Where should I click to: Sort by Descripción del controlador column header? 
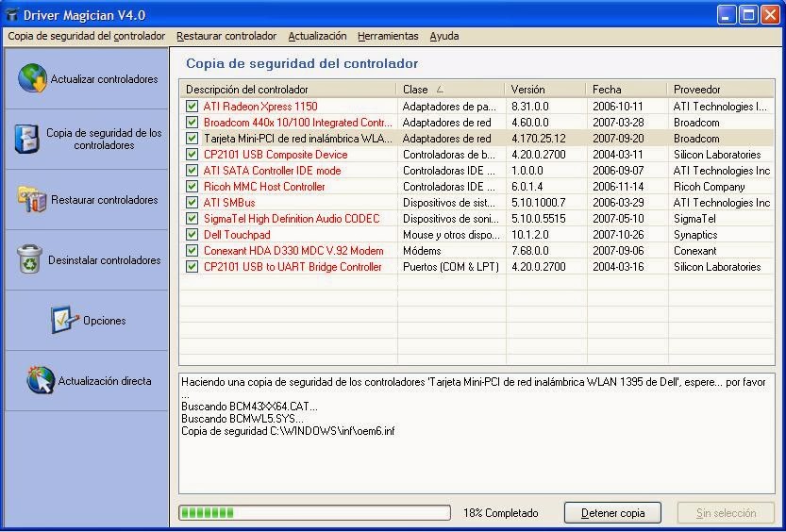click(x=288, y=90)
